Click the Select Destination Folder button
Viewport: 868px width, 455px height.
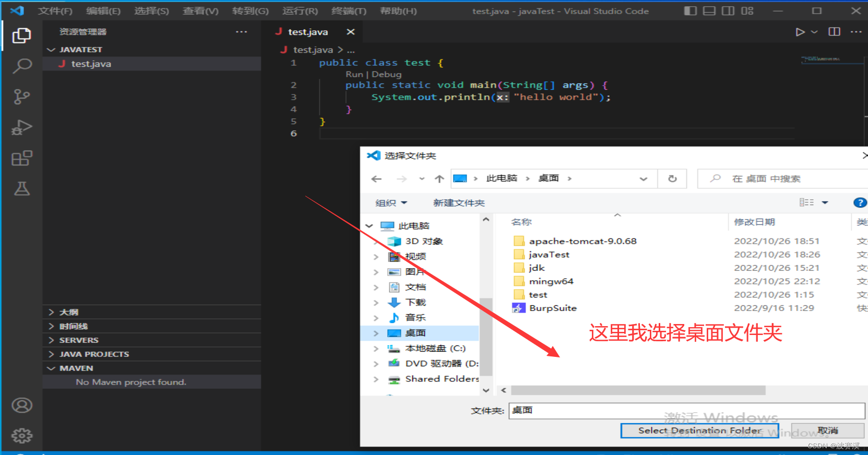point(699,431)
